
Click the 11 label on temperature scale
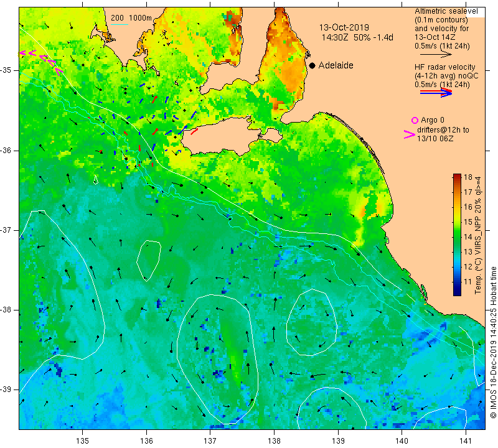[468, 282]
